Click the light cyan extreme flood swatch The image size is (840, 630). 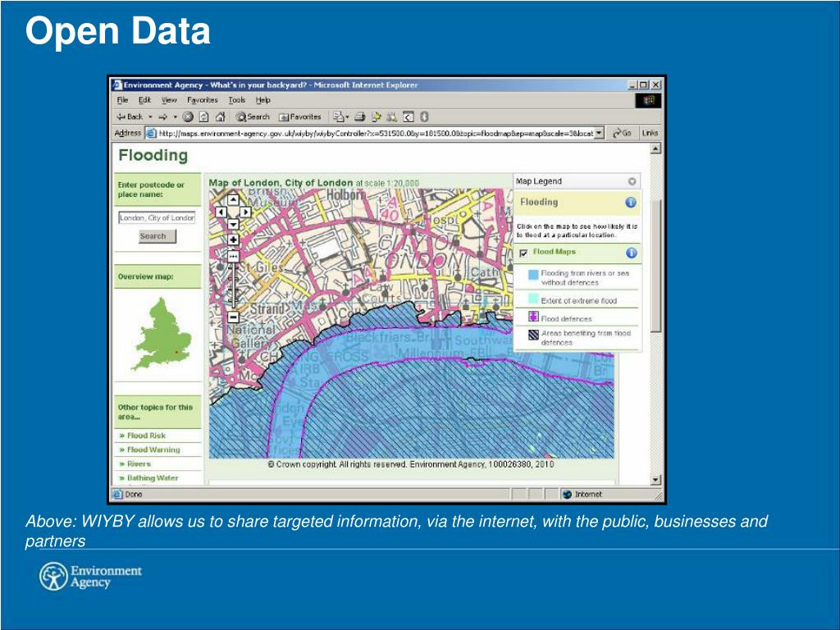[533, 299]
